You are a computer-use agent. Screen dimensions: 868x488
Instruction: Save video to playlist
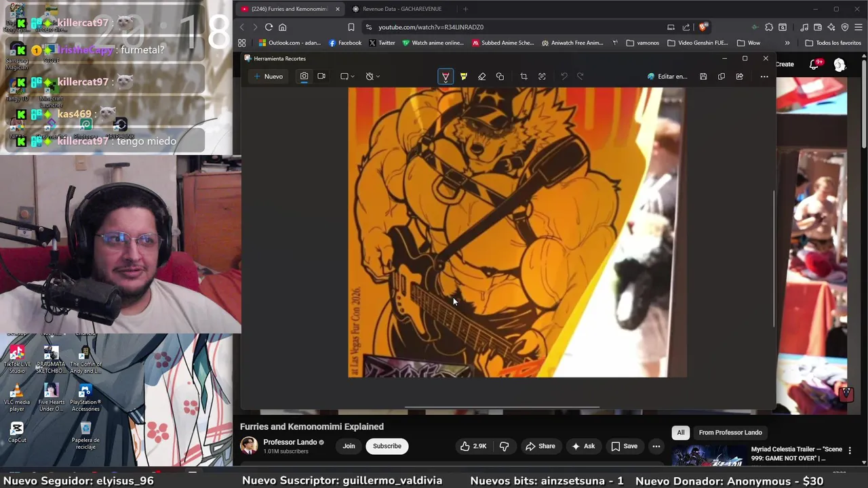625,446
